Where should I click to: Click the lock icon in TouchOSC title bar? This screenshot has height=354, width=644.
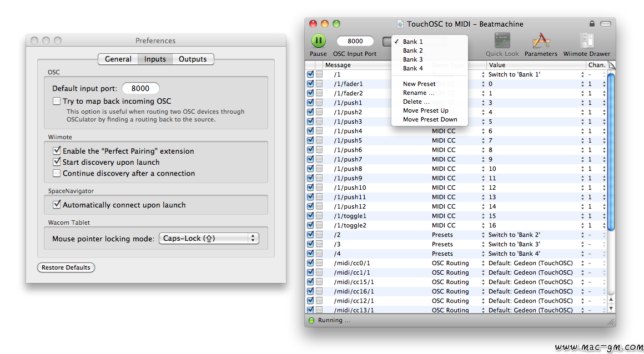tap(592, 24)
